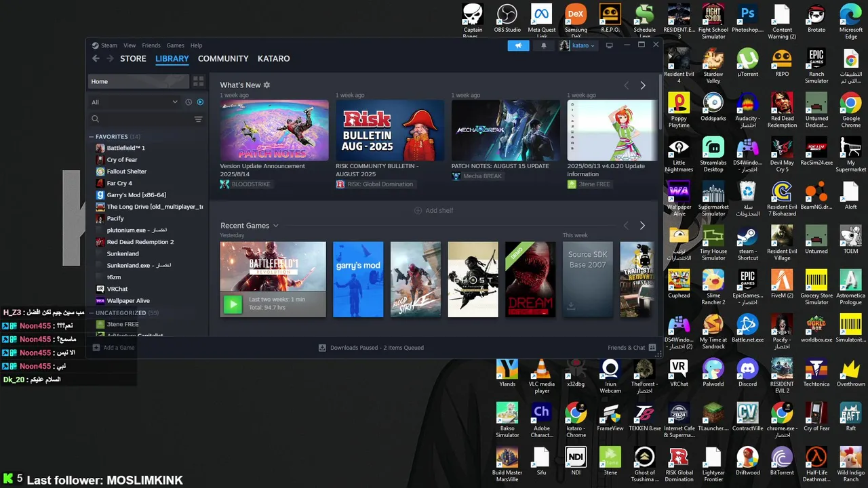
Task: Play Battlefield 1 with green button
Action: point(233,304)
